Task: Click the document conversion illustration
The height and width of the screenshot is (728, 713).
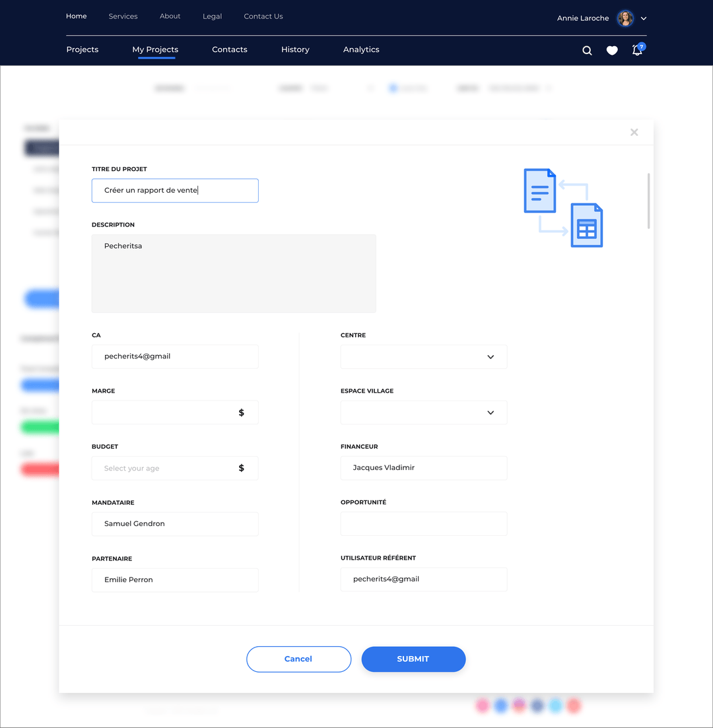Action: (x=563, y=207)
